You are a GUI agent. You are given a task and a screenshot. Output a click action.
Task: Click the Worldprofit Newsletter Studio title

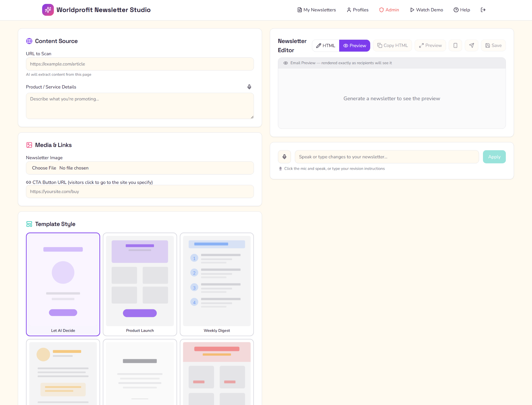click(104, 10)
